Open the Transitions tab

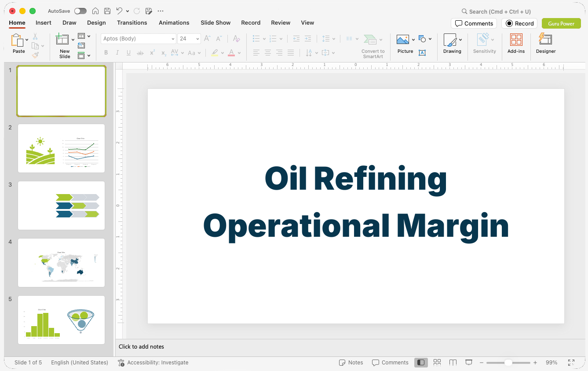(x=132, y=23)
